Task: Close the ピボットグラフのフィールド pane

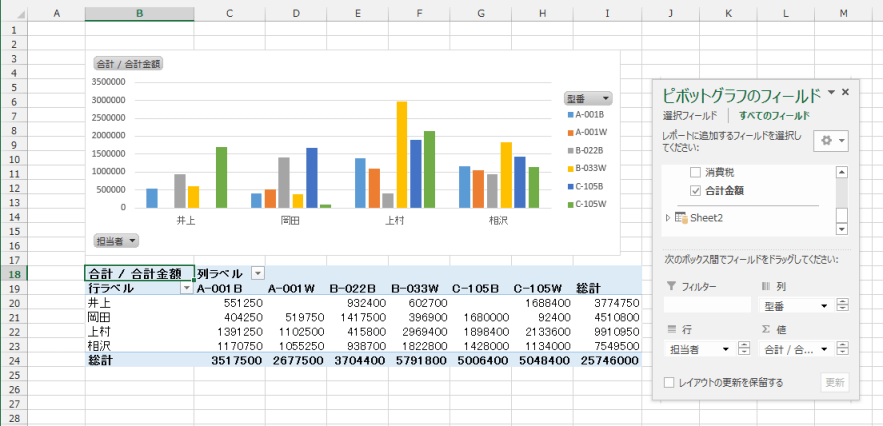Action: coord(845,93)
